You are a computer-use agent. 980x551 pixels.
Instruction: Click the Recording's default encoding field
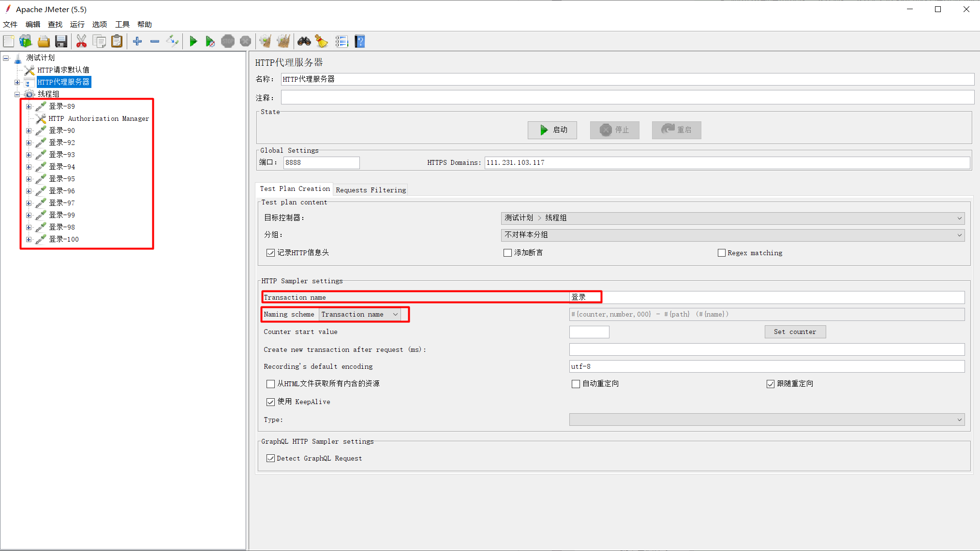pos(767,366)
